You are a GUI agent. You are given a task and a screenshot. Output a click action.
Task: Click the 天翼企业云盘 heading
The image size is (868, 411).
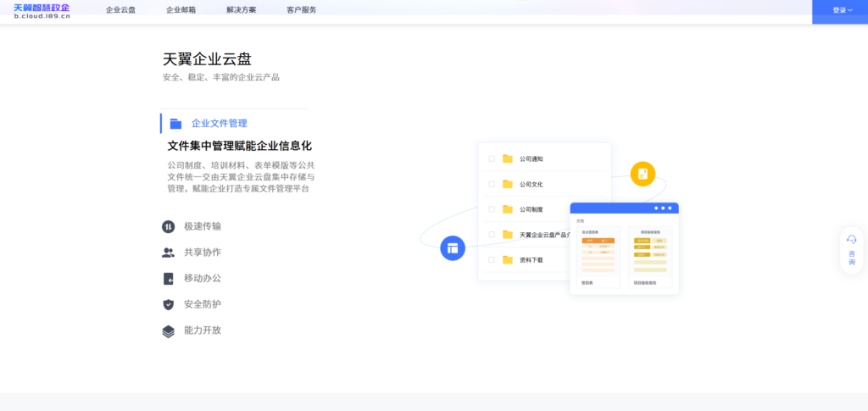click(207, 59)
